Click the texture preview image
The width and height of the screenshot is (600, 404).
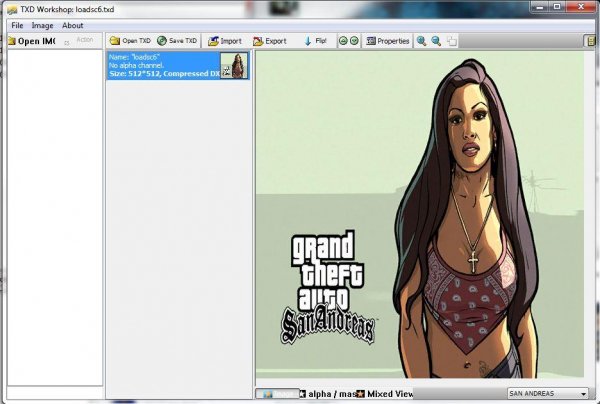(x=420, y=215)
